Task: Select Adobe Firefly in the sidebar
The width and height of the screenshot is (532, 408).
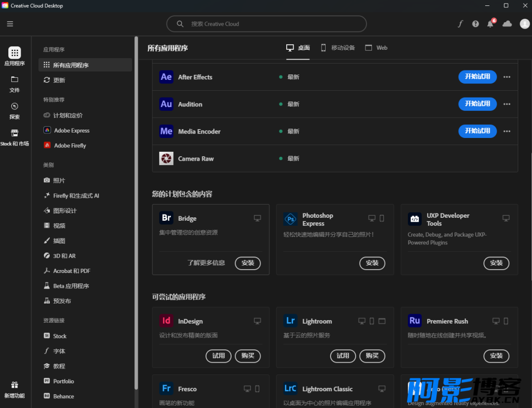Action: pyautogui.click(x=70, y=145)
